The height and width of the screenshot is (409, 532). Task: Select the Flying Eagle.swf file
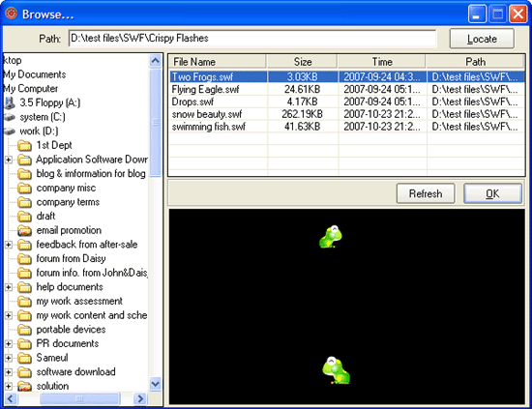[x=205, y=89]
